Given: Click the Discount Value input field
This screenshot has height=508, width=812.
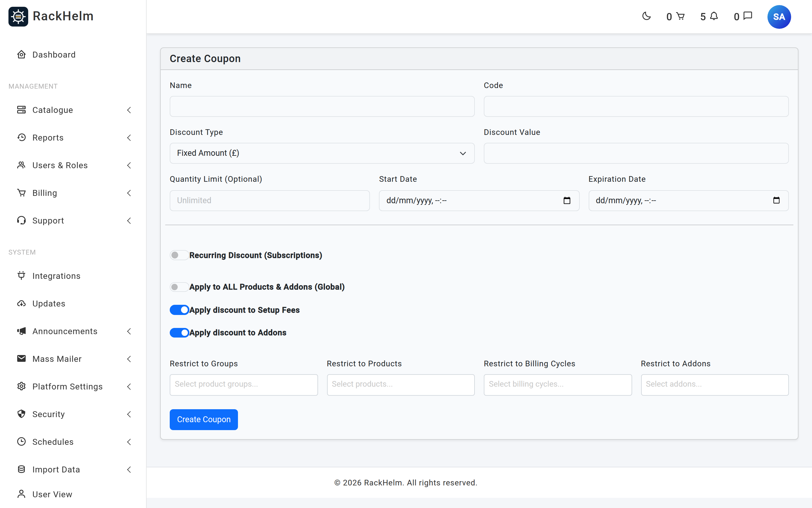Looking at the screenshot, I should tap(636, 153).
